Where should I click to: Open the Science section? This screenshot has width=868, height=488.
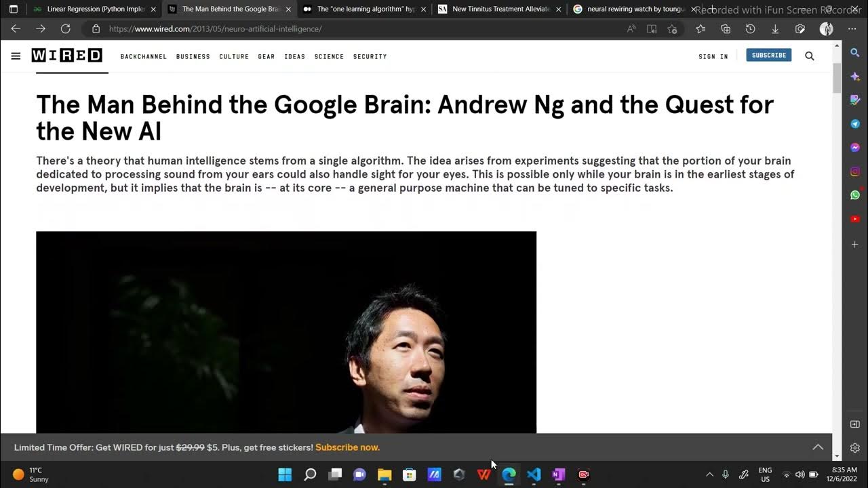pyautogui.click(x=329, y=56)
